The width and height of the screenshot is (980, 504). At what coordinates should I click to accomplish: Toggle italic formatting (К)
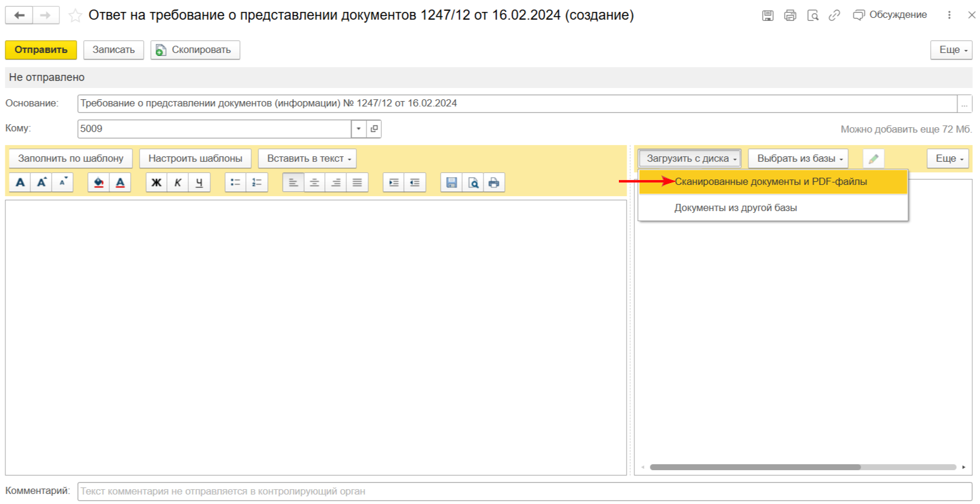pyautogui.click(x=178, y=182)
